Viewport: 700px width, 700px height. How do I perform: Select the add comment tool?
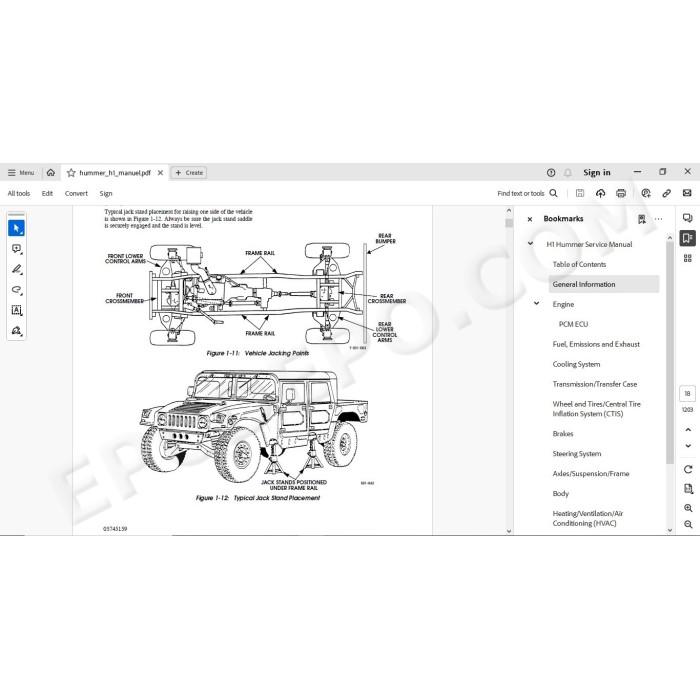(17, 249)
